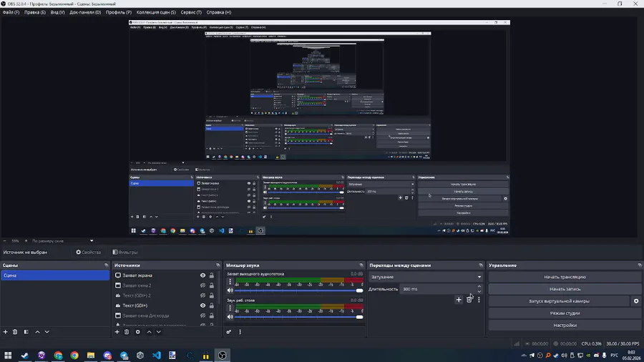Open advanced audio properties gears icon
Viewport: 644px width, 362px height.
[229, 332]
